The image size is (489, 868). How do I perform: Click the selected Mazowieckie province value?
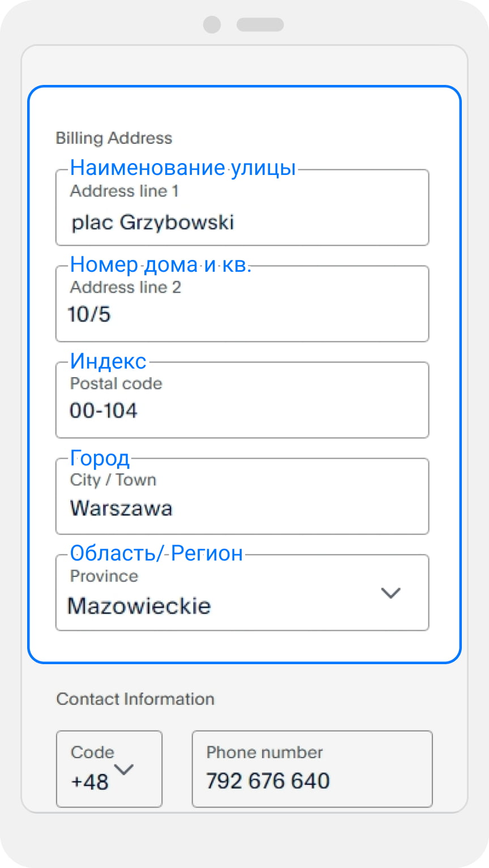click(139, 606)
